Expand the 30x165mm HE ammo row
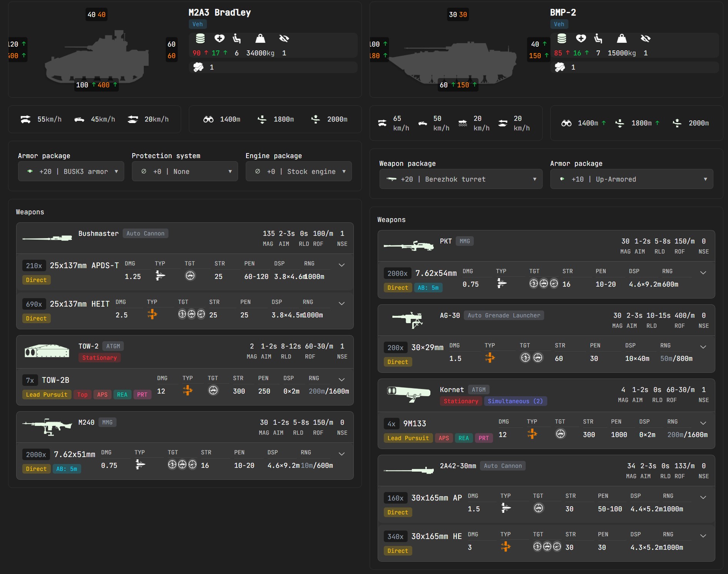The image size is (728, 574). pyautogui.click(x=703, y=536)
